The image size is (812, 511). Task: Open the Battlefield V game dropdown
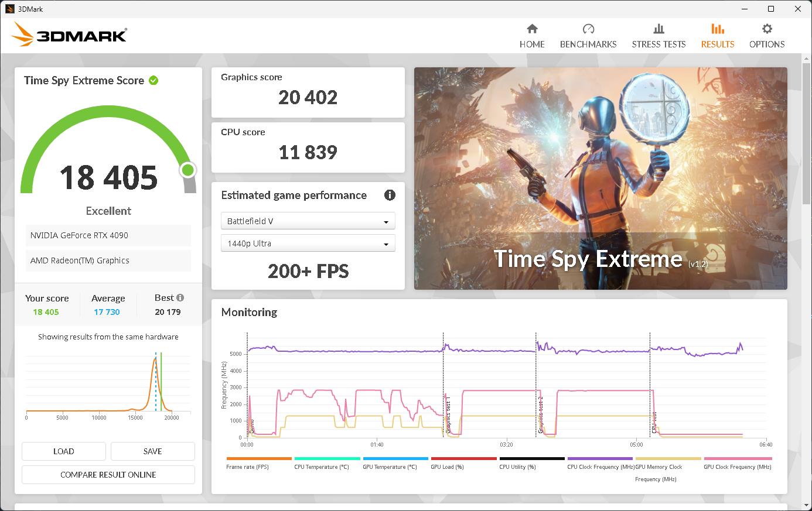308,221
